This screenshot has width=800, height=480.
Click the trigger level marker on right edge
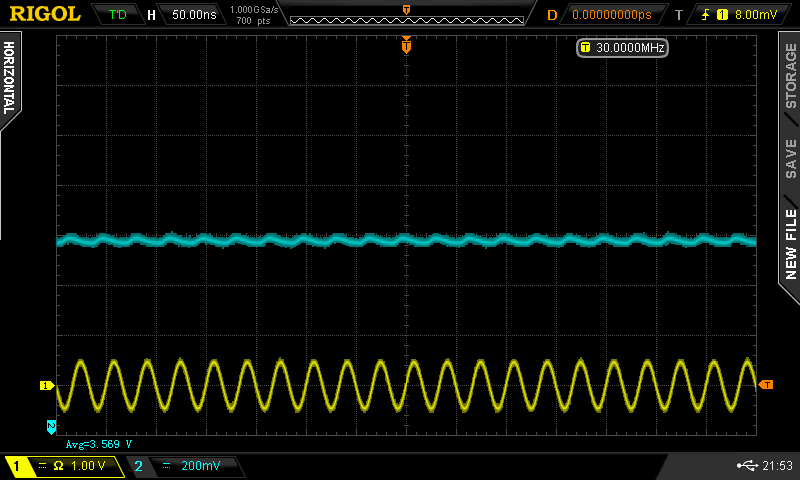pos(766,385)
